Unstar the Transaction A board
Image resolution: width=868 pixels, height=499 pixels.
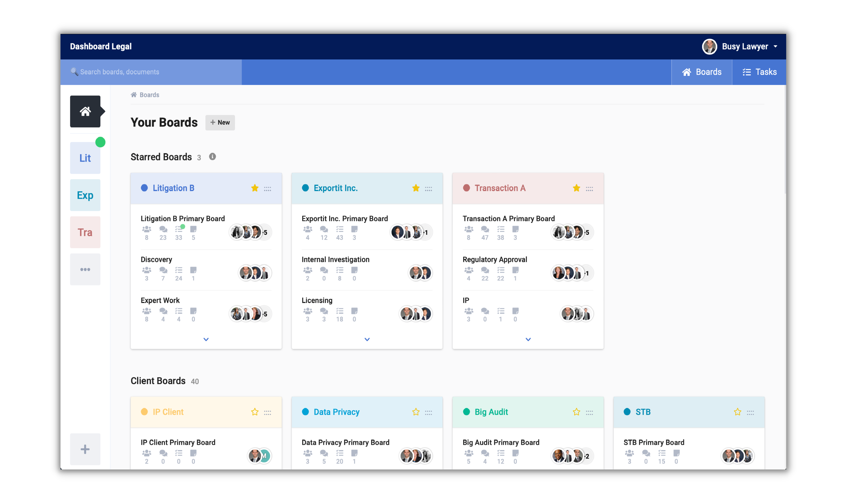pos(576,188)
